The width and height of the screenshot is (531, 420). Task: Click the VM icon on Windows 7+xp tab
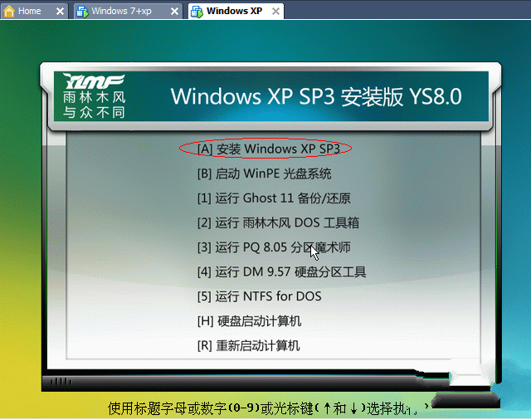point(82,12)
